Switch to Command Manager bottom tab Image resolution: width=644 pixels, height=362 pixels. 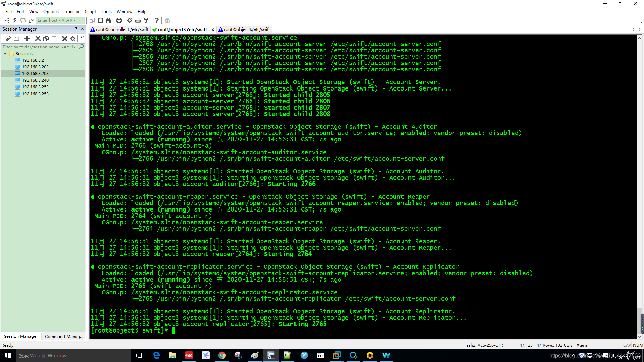64,336
